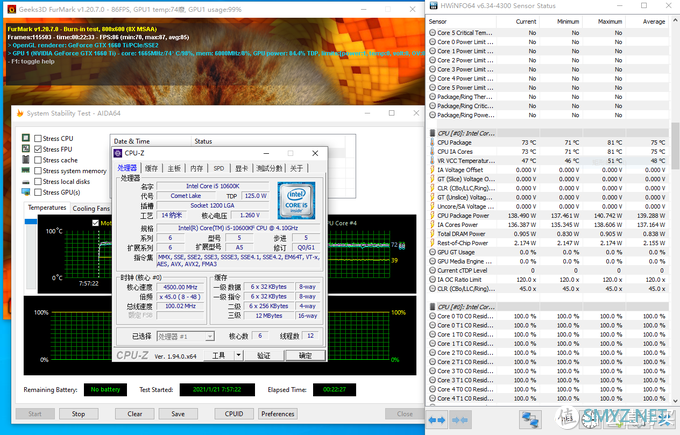Select the IA OC Ratio Limit row
Viewport: 680px width, 435px height.
click(548, 280)
